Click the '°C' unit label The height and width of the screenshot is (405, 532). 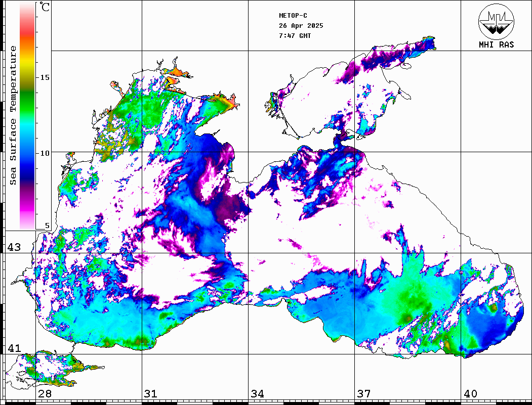(44, 7)
